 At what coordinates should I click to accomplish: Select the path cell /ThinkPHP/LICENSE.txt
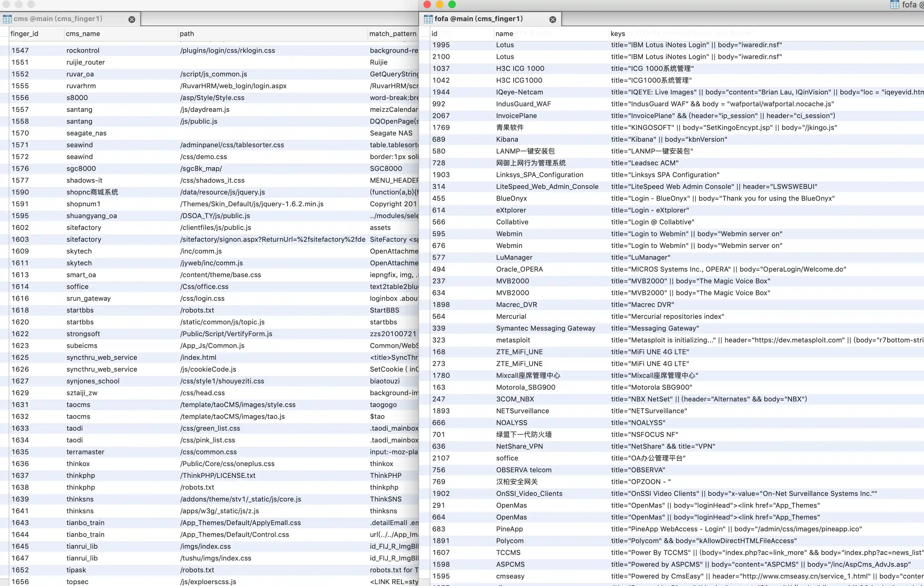218,476
